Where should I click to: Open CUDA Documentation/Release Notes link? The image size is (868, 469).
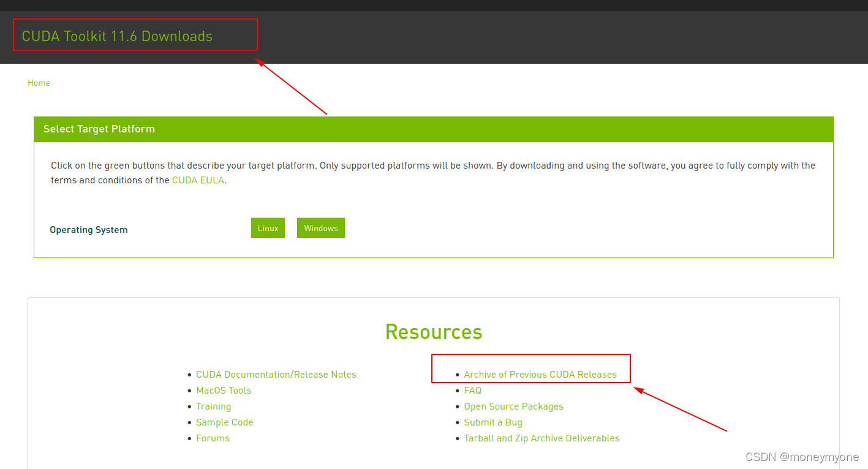tap(276, 375)
